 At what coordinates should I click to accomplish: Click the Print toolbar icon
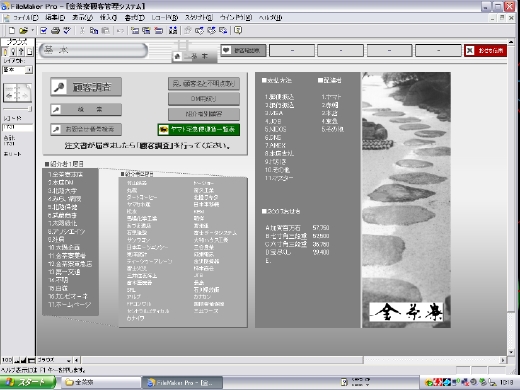point(55,31)
